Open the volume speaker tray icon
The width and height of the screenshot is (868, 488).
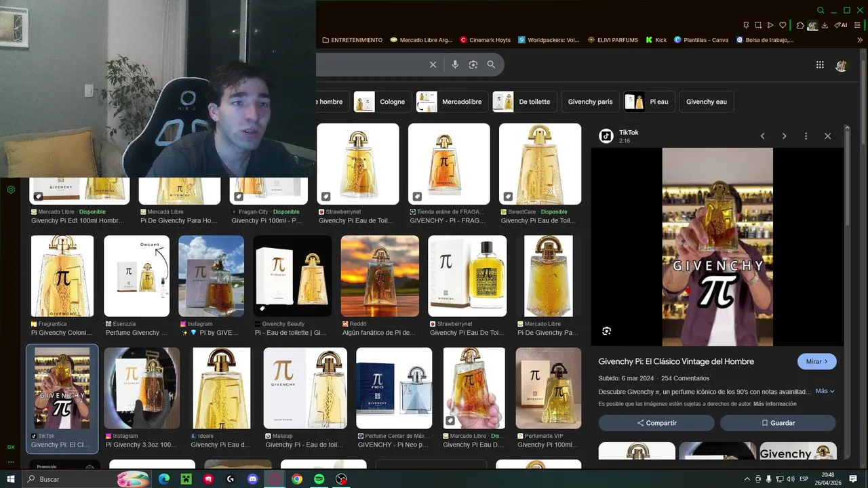[791, 479]
